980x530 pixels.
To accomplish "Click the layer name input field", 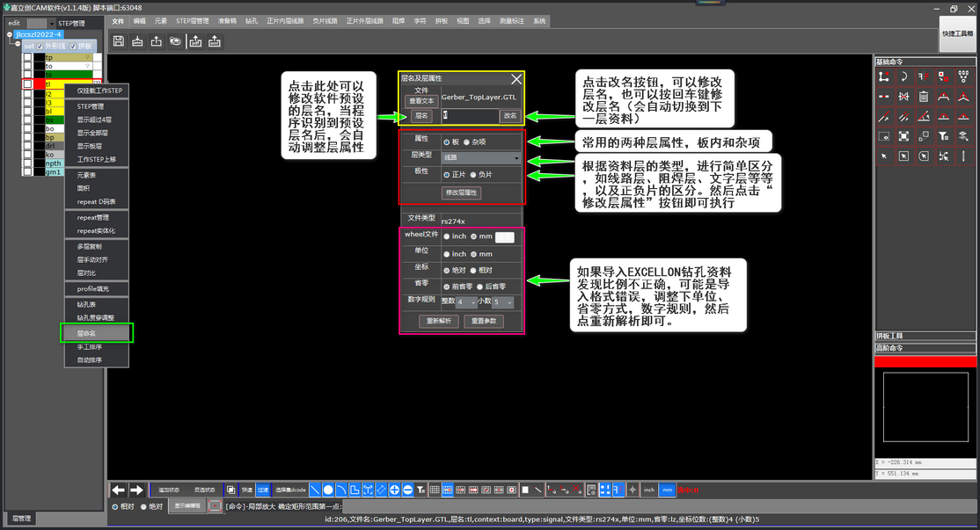I will [470, 115].
